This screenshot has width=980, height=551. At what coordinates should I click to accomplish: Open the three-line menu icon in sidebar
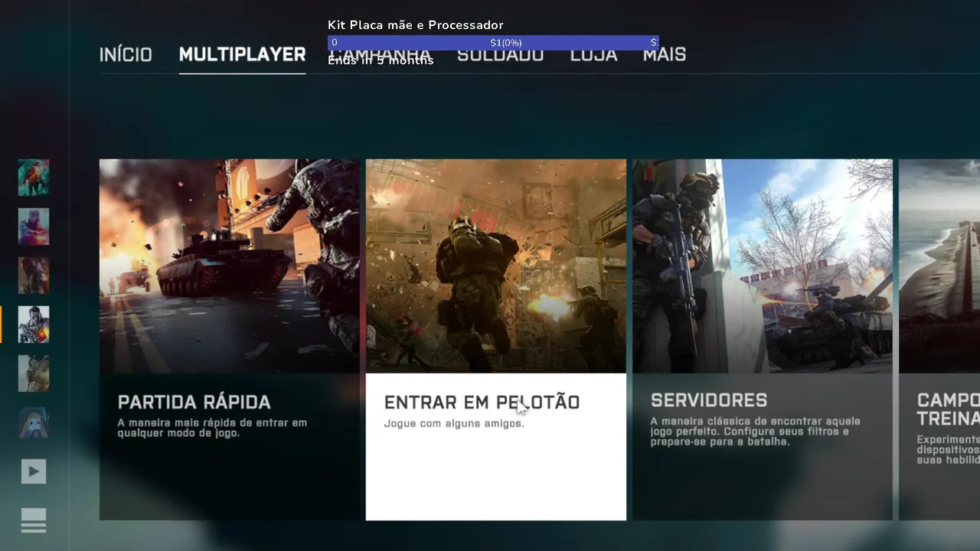coord(34,520)
